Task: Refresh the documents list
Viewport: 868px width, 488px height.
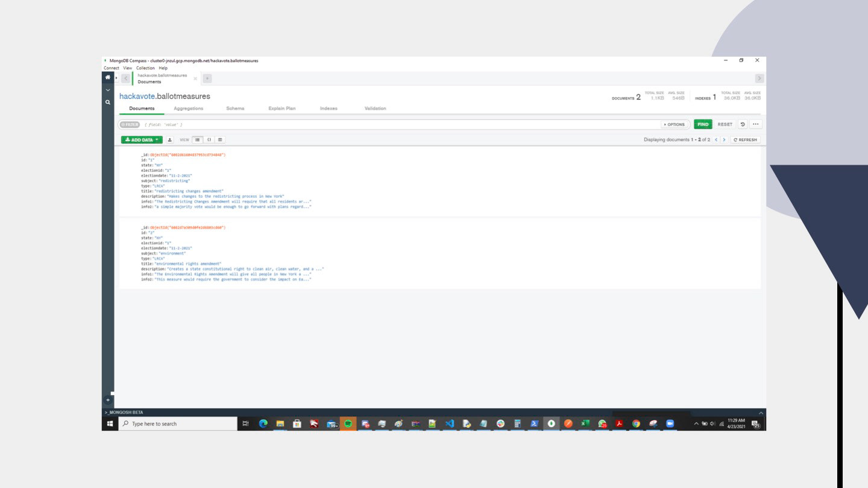Action: pyautogui.click(x=746, y=139)
